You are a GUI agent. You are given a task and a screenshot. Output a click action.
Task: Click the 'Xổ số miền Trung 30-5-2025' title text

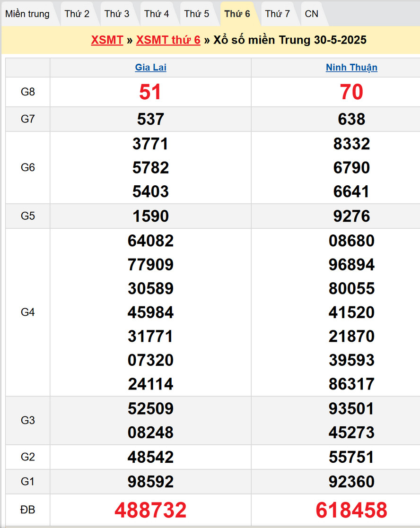coord(290,40)
